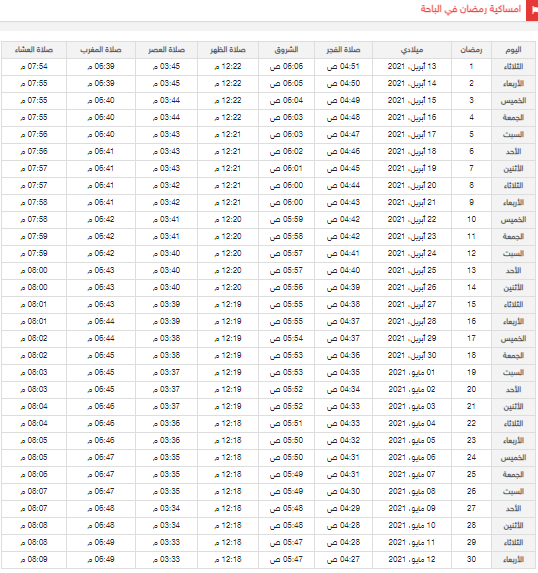Click the Dhuhr time 12:19 on day 15
538x573 pixels.
click(x=228, y=304)
